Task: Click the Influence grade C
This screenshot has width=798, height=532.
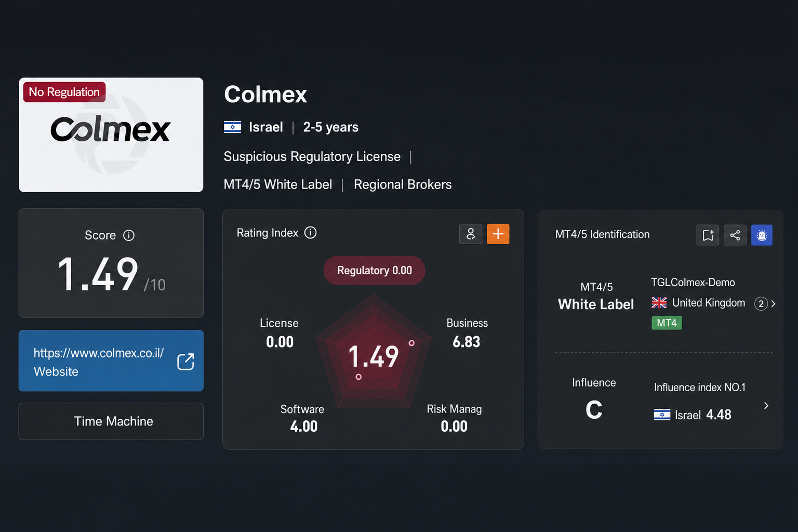Action: tap(594, 410)
